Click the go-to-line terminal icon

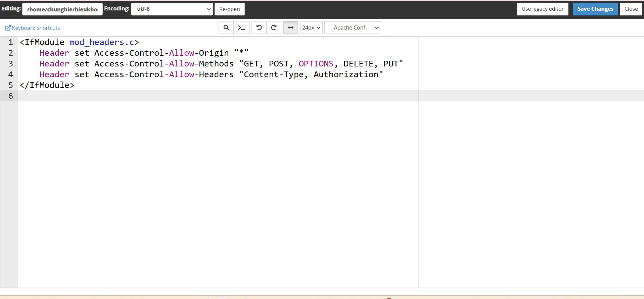coord(241,28)
